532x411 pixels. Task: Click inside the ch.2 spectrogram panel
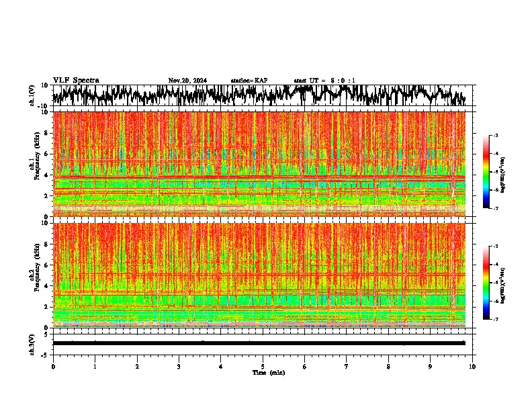tap(259, 275)
